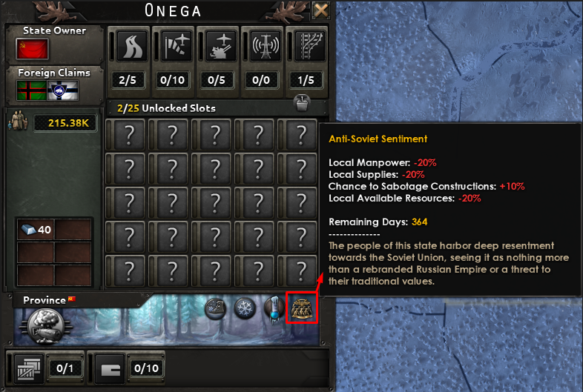Click the anti-air building icon

tap(221, 47)
